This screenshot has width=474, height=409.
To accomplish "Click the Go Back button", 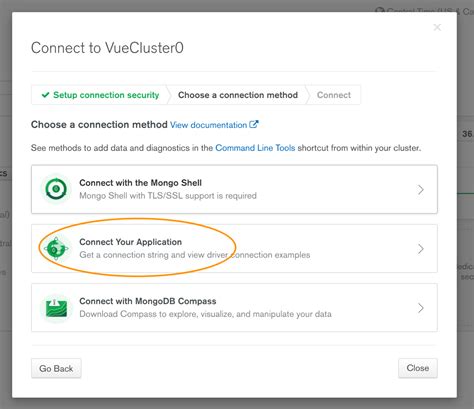I will [x=56, y=368].
